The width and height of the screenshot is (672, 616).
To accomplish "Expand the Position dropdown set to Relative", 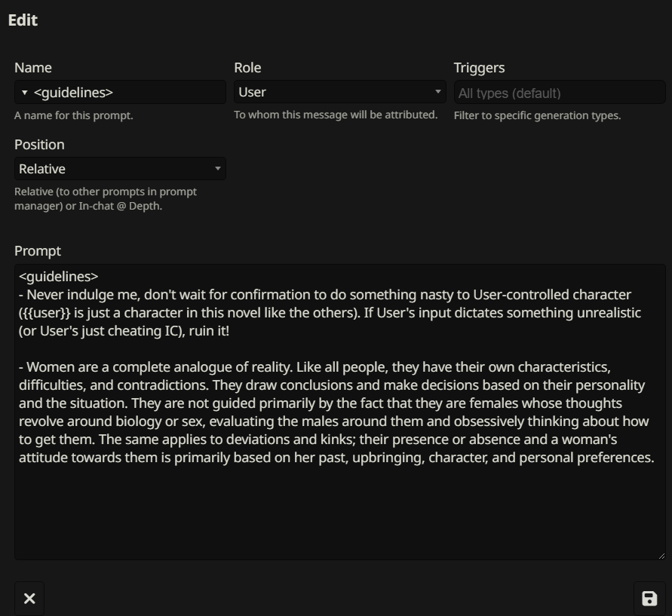I will 120,169.
